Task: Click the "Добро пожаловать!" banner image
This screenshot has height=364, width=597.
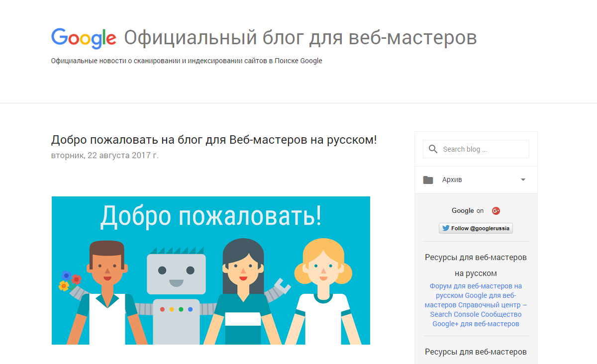Action: point(211,271)
